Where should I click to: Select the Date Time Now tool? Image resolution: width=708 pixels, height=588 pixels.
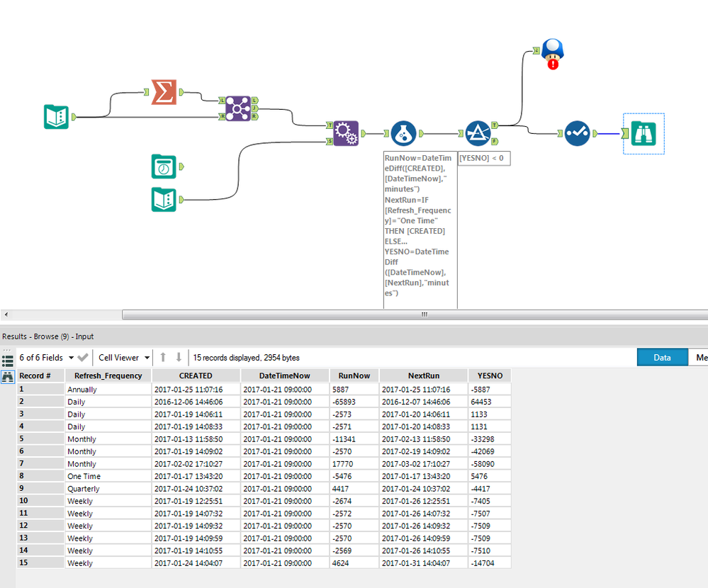(x=164, y=166)
